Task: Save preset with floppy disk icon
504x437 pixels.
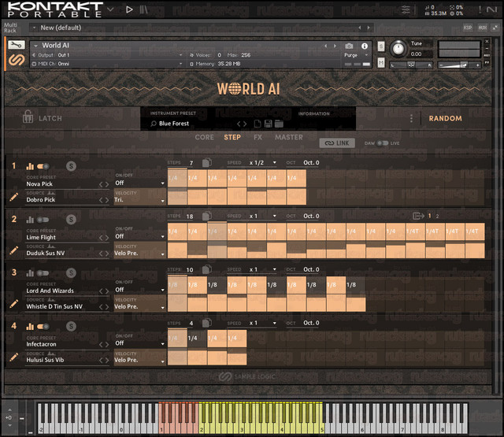Action: pyautogui.click(x=268, y=124)
